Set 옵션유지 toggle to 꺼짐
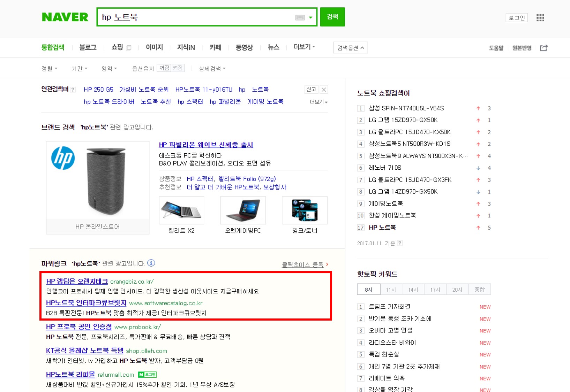Image resolution: width=570 pixels, height=392 pixels. click(x=164, y=68)
